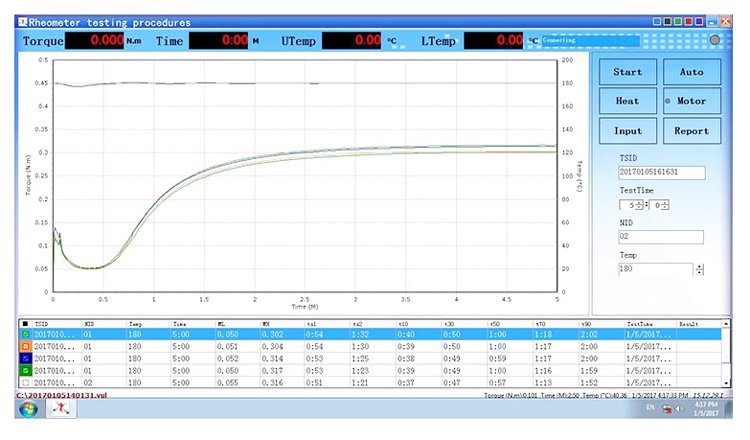The height and width of the screenshot is (440, 750).
Task: Click the taskbar clock showing 4:17 PM
Action: click(706, 409)
